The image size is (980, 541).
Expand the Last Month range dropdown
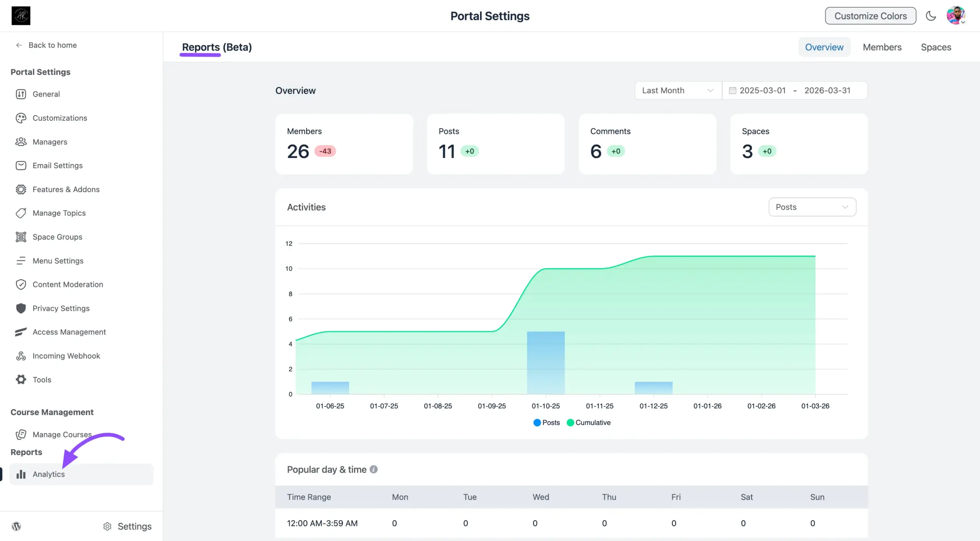click(678, 91)
